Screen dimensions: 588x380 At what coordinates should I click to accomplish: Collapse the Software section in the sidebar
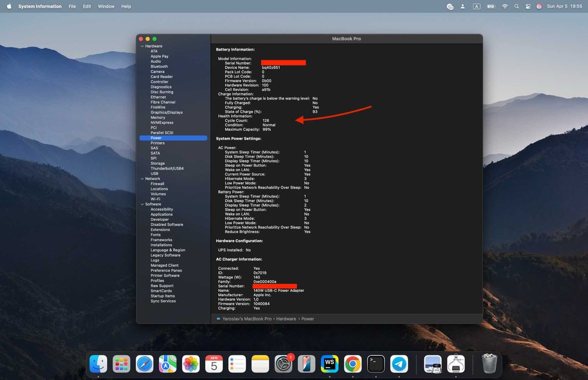tap(142, 204)
